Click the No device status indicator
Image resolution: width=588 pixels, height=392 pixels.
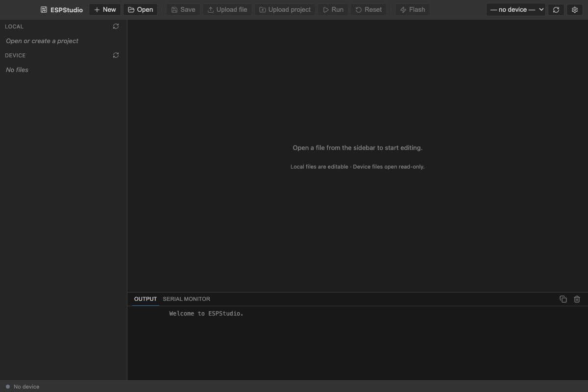pyautogui.click(x=23, y=387)
